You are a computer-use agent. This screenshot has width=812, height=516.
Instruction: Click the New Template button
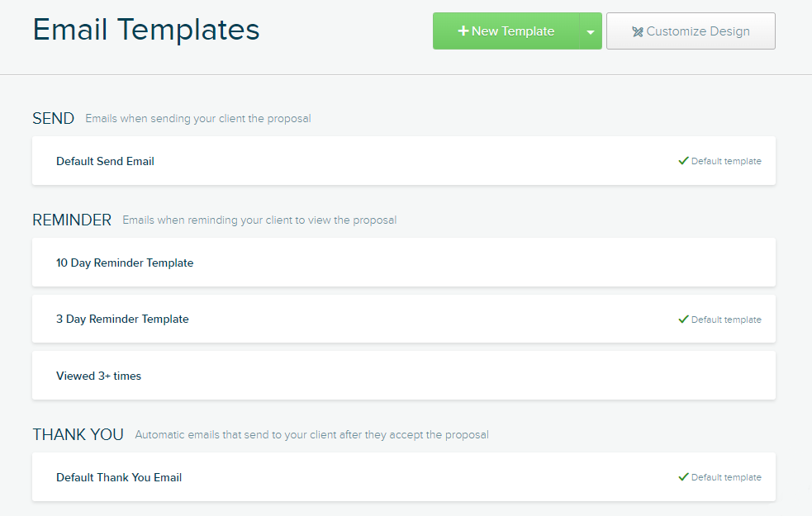pyautogui.click(x=506, y=31)
